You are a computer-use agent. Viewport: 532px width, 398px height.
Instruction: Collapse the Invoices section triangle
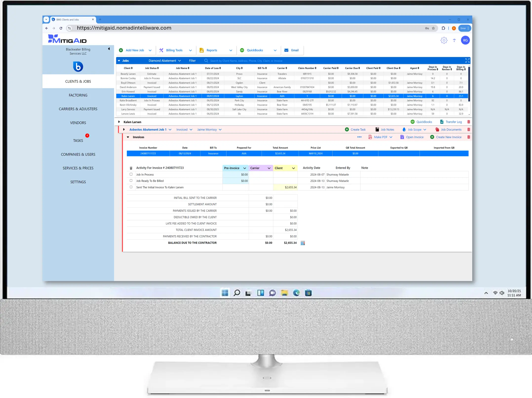[128, 137]
